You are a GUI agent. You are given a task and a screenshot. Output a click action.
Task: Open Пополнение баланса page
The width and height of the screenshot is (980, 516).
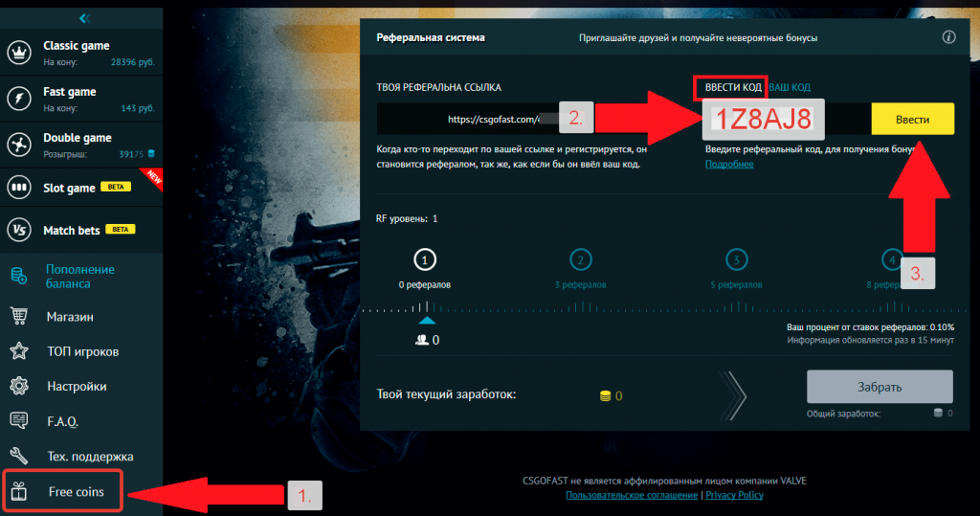click(80, 277)
